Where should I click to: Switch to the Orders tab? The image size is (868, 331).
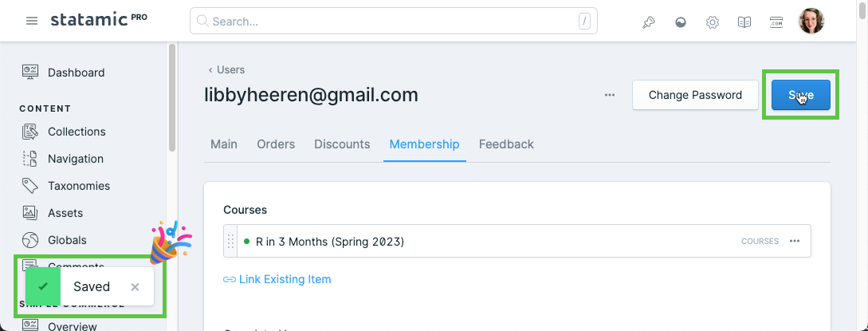coord(276,144)
